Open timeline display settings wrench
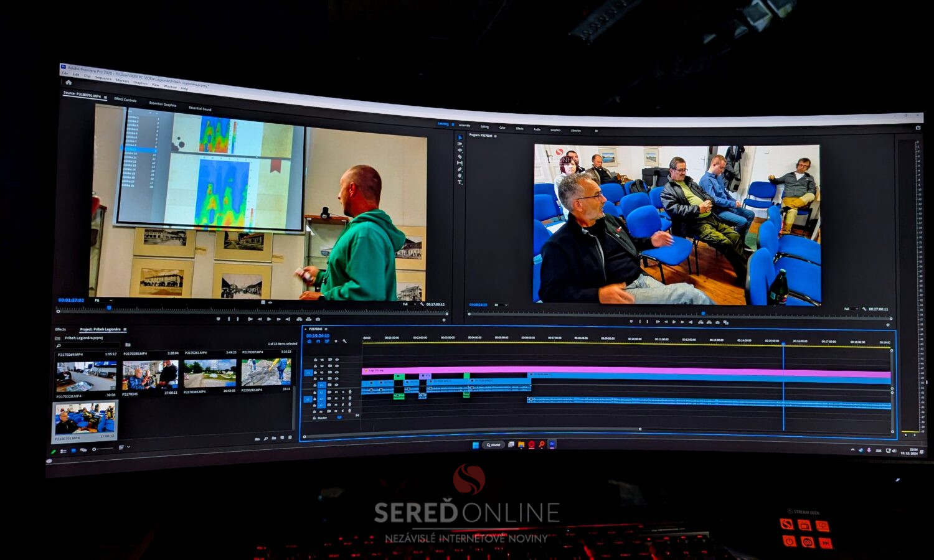This screenshot has height=560, width=934. tap(344, 341)
